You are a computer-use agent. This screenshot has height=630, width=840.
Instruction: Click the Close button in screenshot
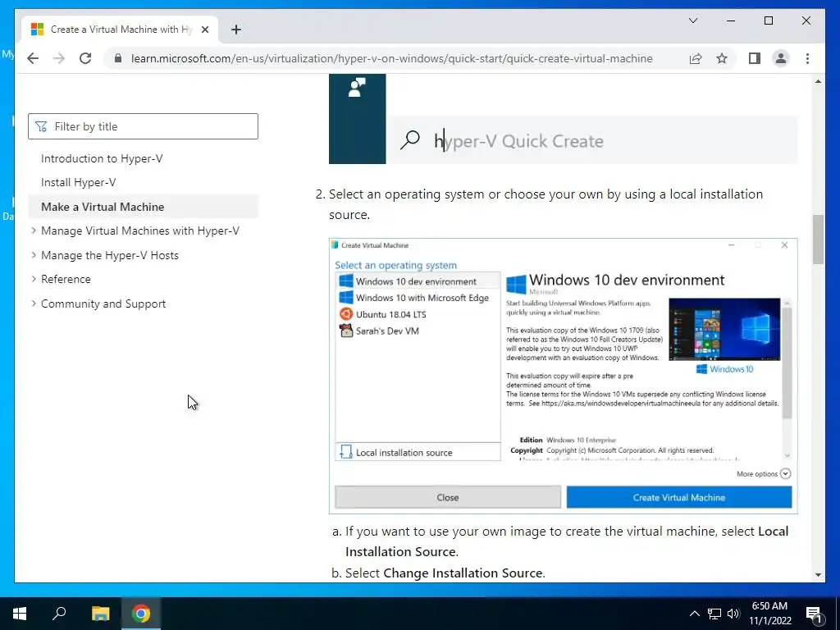(448, 497)
